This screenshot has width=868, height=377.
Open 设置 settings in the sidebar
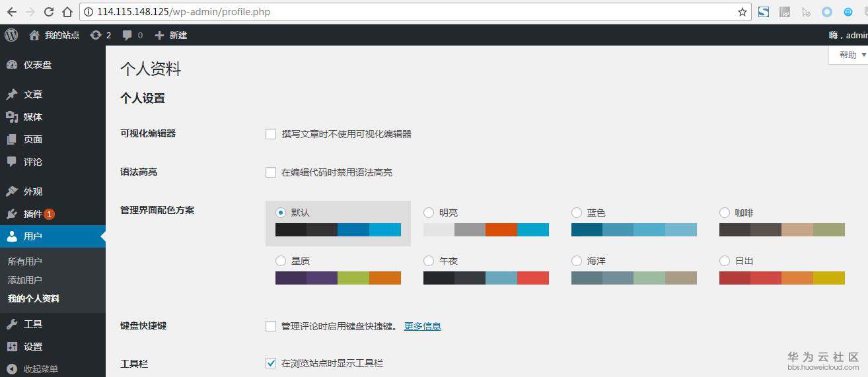tap(53, 347)
